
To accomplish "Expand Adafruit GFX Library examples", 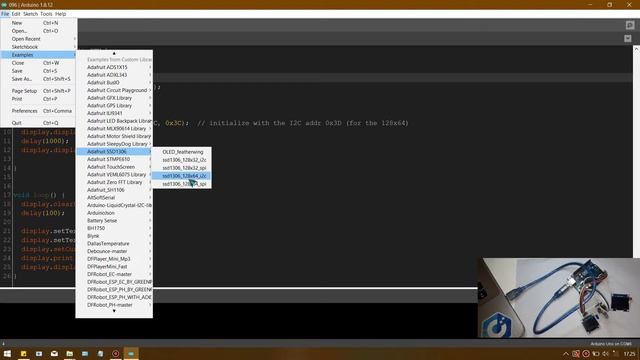I will pyautogui.click(x=114, y=98).
